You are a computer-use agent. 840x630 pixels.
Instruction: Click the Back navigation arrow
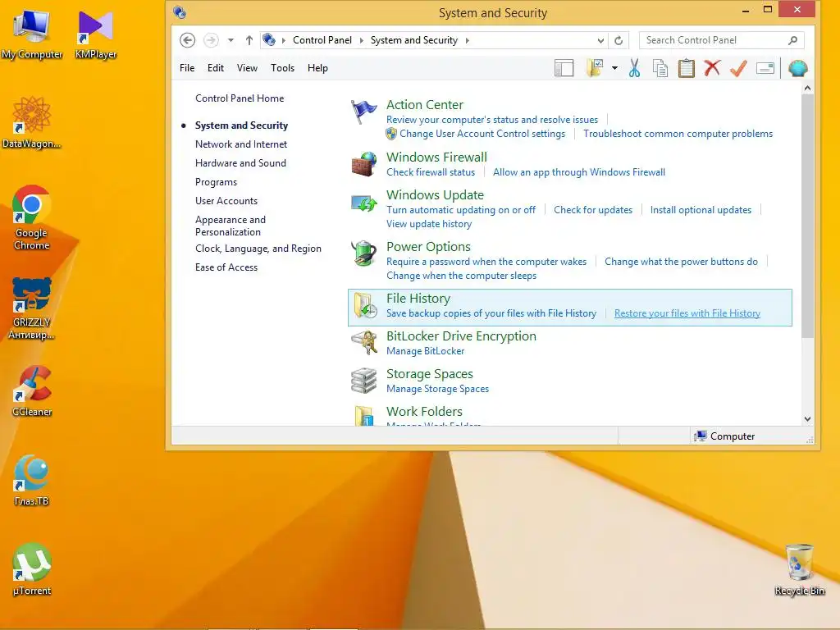pyautogui.click(x=187, y=40)
